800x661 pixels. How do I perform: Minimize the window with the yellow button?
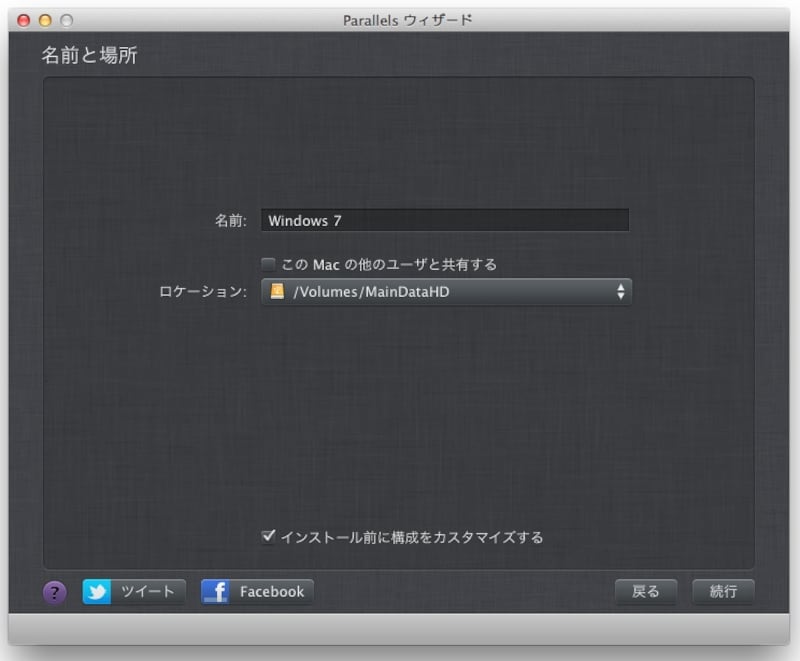point(45,20)
